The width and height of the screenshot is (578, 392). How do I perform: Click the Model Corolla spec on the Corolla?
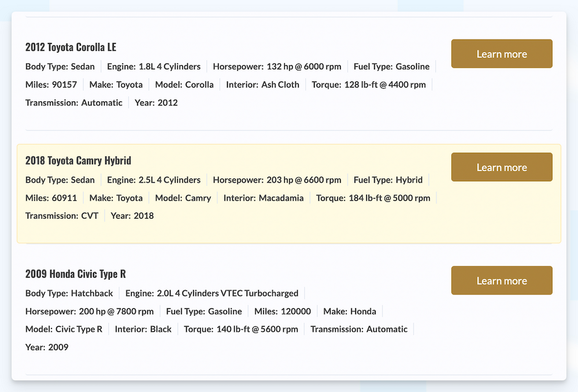[184, 84]
